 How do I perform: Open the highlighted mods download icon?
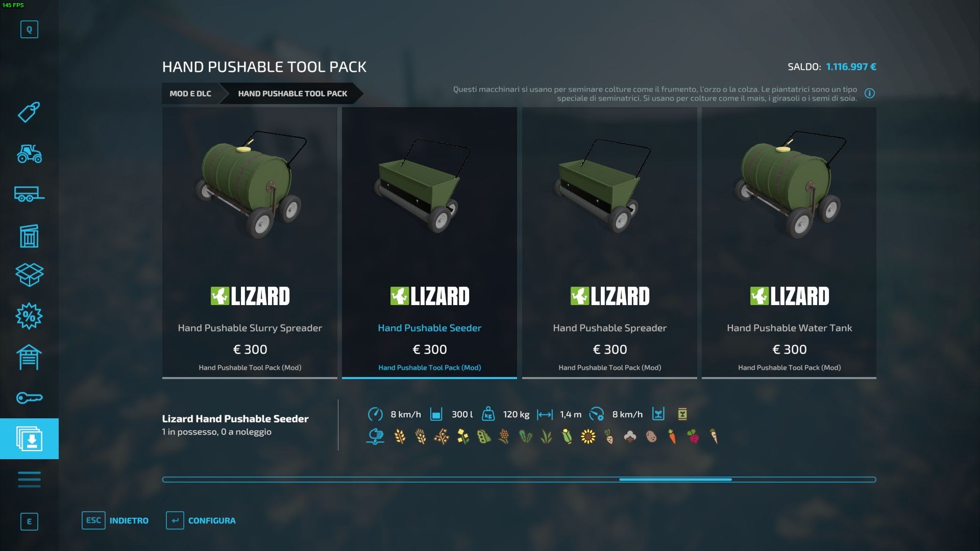pos(29,439)
